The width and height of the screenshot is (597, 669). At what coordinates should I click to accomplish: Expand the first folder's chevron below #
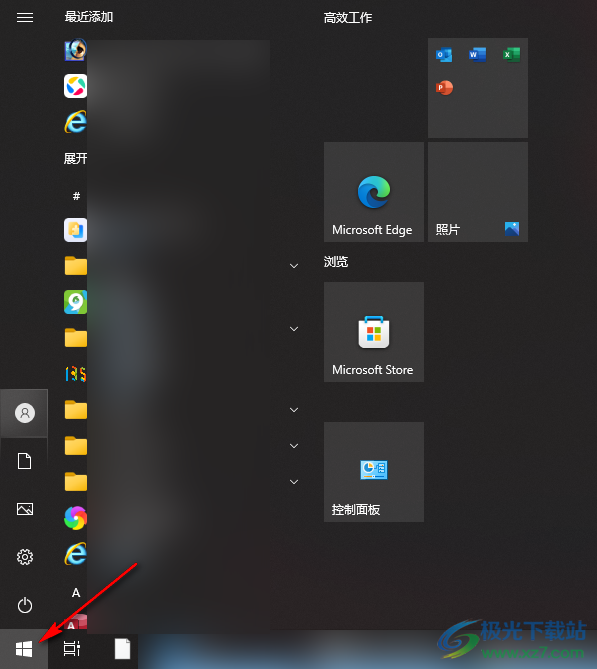(x=294, y=266)
